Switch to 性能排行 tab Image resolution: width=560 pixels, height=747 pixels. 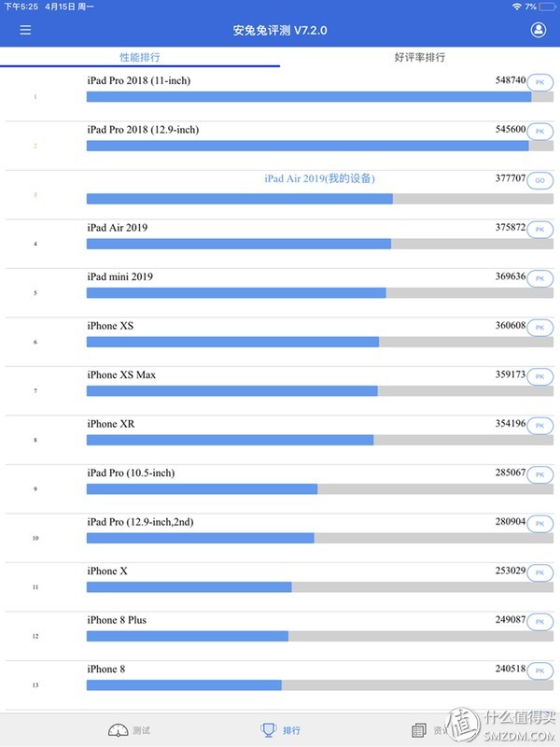pyautogui.click(x=140, y=57)
